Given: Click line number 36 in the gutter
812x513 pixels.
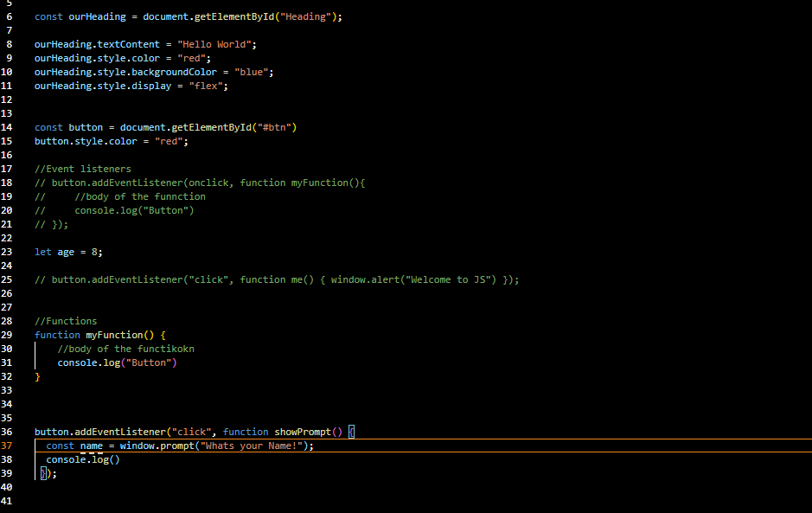Looking at the screenshot, I should click(x=6, y=433).
